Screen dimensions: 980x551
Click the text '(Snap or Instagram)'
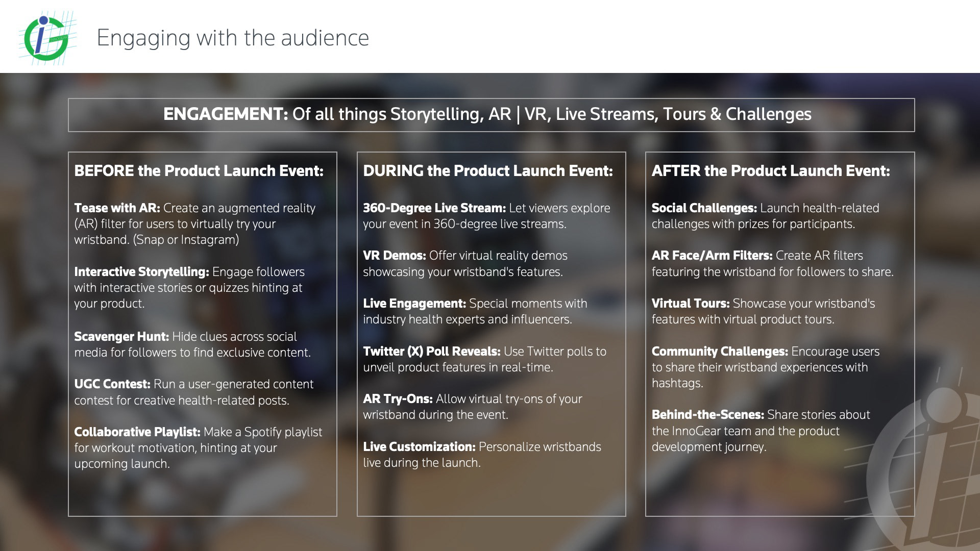coord(186,240)
